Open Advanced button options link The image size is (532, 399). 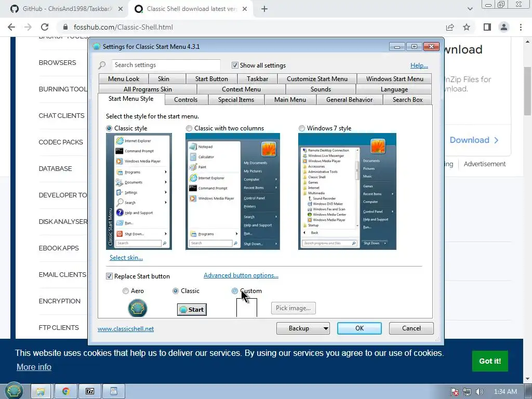(241, 275)
